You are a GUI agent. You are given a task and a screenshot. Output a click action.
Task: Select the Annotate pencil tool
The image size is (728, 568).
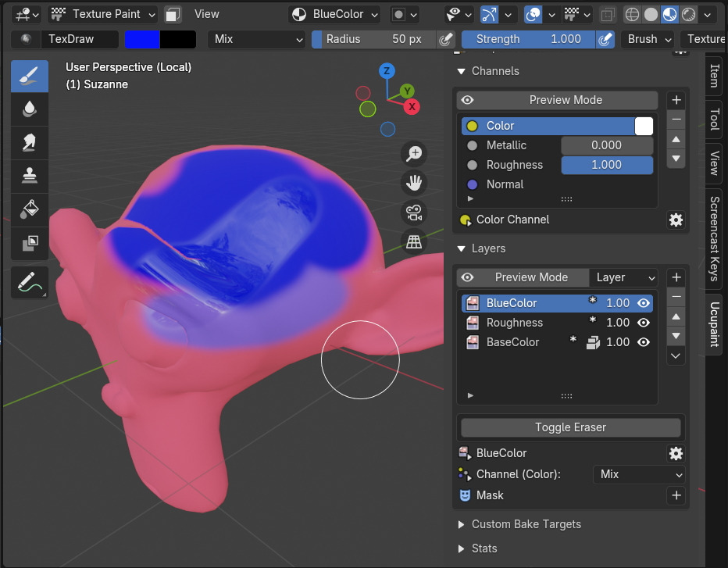29,282
